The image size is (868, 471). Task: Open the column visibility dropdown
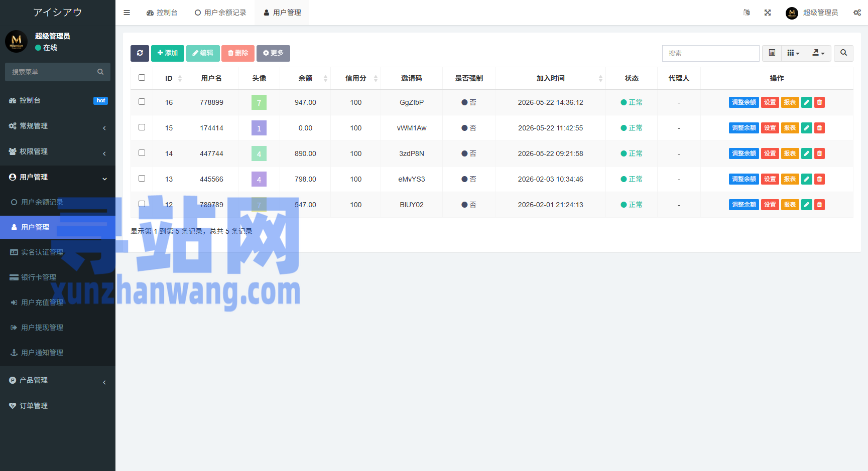pyautogui.click(x=793, y=53)
